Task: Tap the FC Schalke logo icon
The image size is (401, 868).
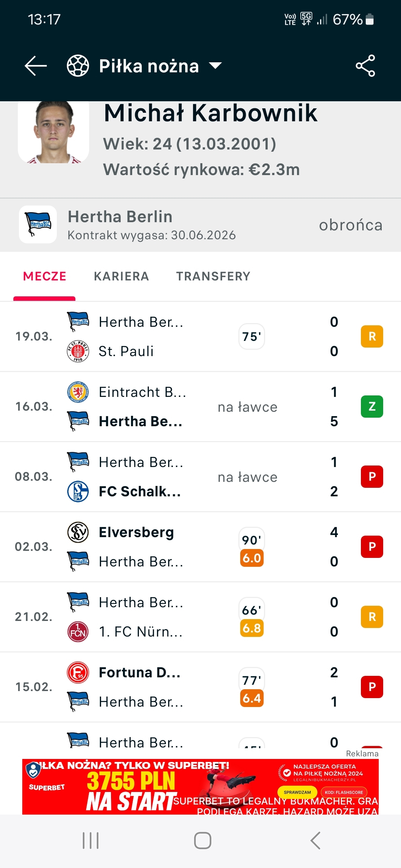Action: pyautogui.click(x=78, y=491)
